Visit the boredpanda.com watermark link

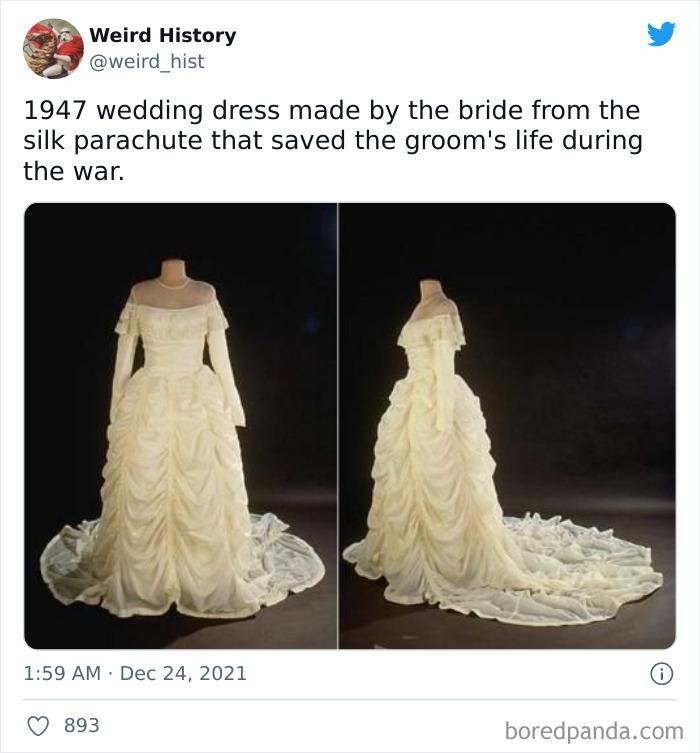[x=594, y=731]
